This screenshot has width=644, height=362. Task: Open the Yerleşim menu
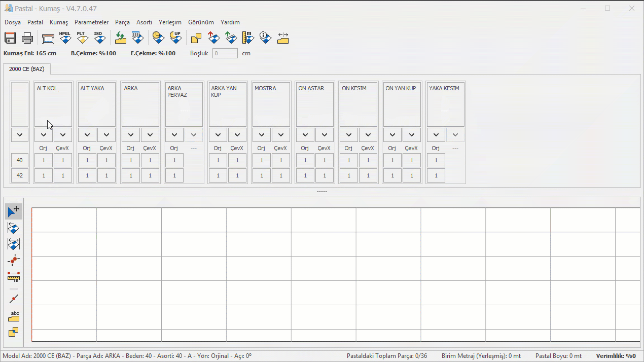coord(170,22)
